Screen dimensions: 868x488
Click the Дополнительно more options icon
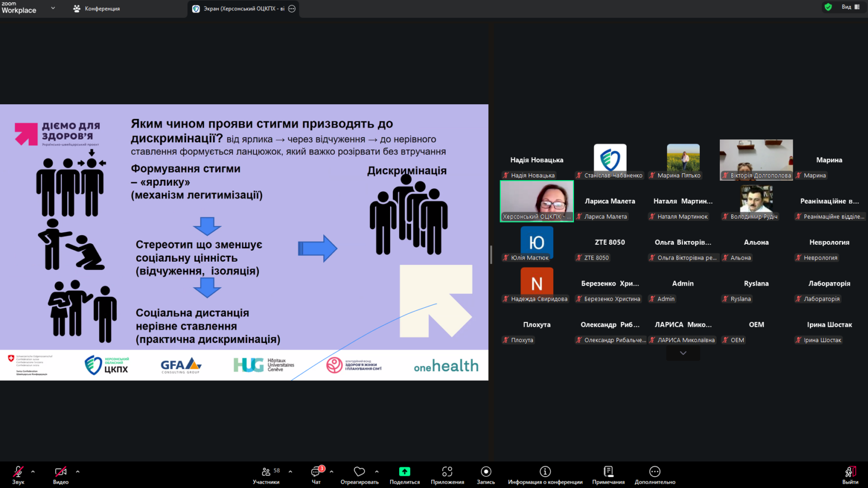pyautogui.click(x=655, y=472)
